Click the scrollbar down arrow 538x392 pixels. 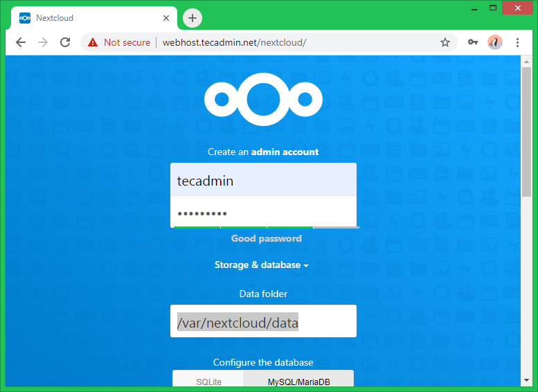[x=527, y=380]
